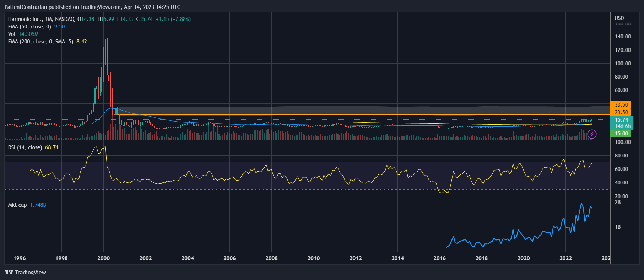Image resolution: width=644 pixels, height=280 pixels.
Task: Click the RSI axis 80.00 label
Action: click(x=621, y=156)
